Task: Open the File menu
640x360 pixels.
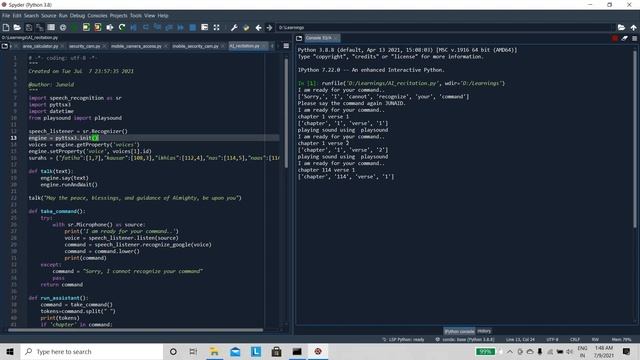Action: (6, 16)
